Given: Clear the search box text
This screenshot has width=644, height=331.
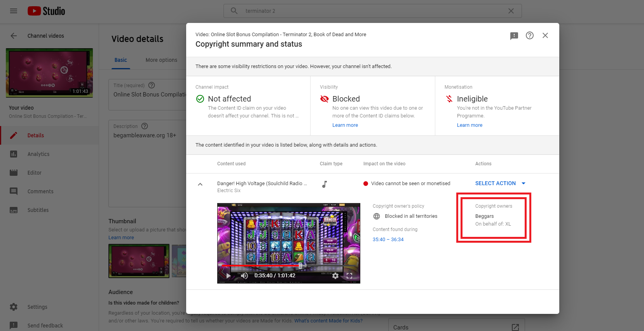Looking at the screenshot, I should (511, 11).
